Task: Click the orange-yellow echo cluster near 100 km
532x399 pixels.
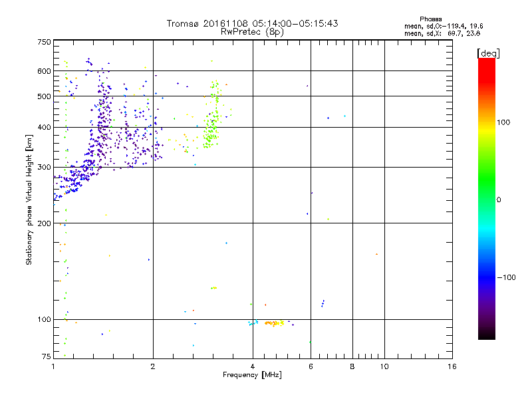Action: (x=274, y=323)
